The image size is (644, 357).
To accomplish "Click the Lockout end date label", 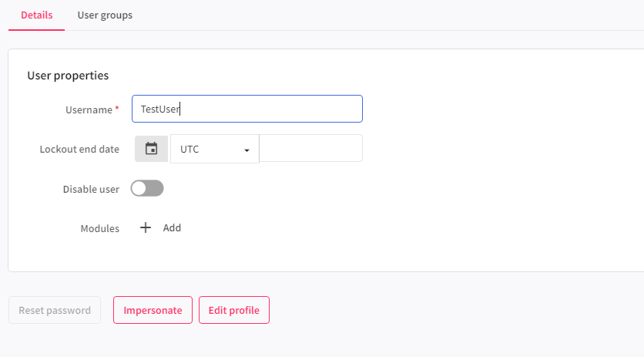I will (x=79, y=149).
